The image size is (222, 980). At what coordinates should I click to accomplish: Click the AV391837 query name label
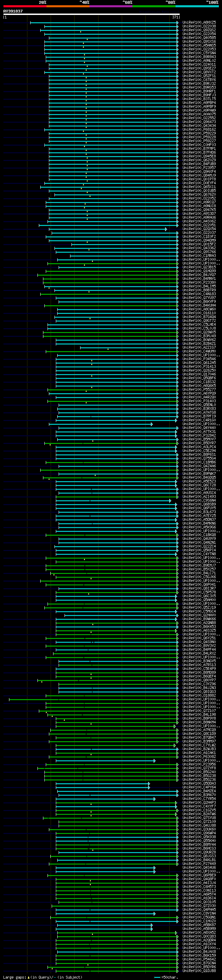pos(13,11)
